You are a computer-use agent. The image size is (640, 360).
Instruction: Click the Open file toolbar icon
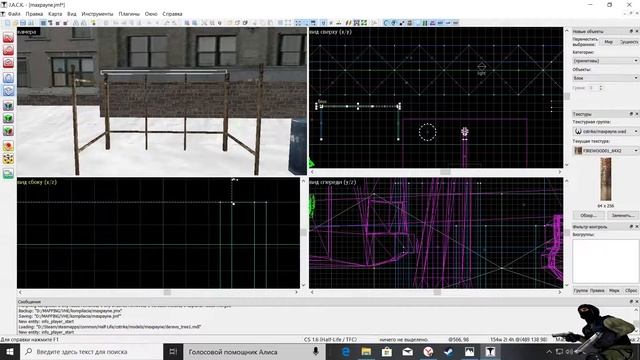point(16,23)
